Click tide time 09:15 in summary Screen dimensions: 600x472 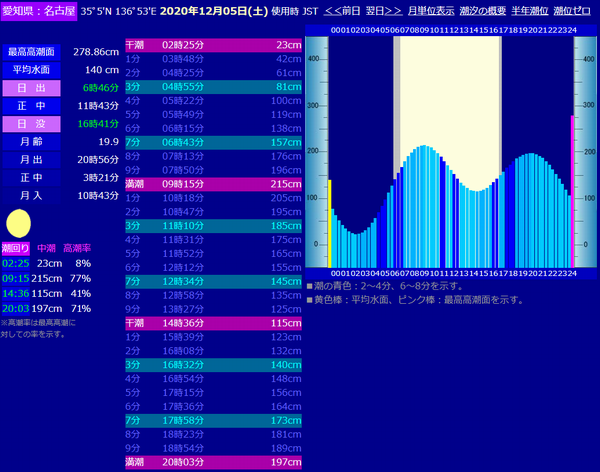(x=15, y=279)
